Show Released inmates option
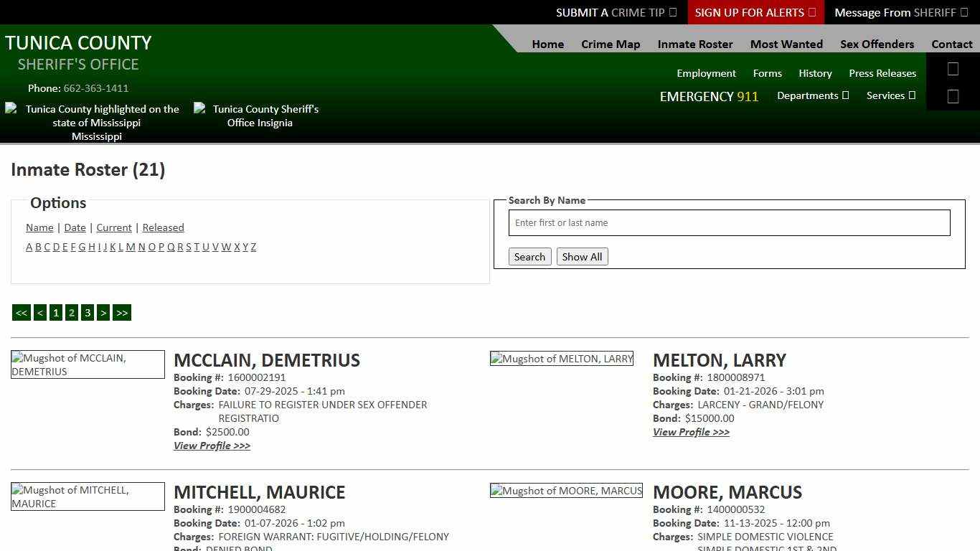Image resolution: width=980 pixels, height=551 pixels. (x=163, y=227)
